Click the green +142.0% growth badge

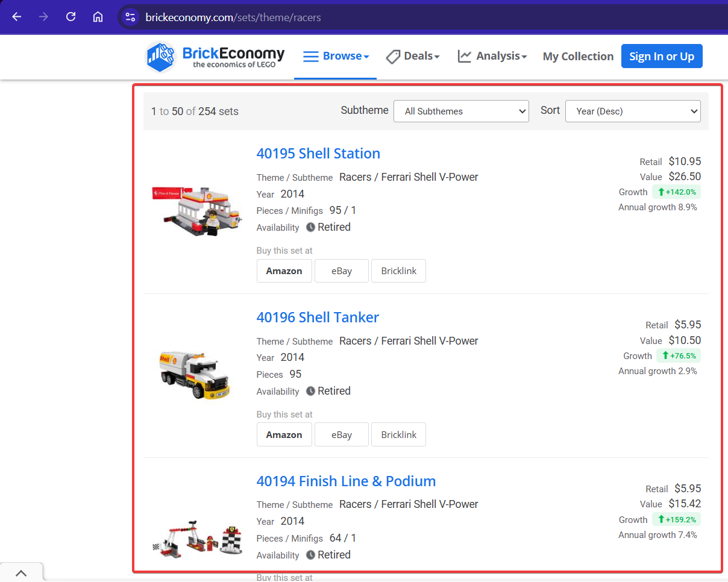(x=676, y=192)
